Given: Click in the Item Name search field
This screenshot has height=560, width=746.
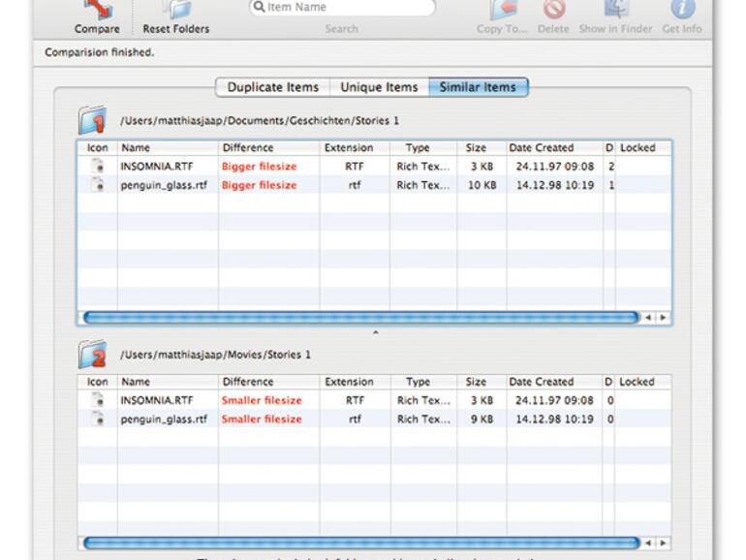Looking at the screenshot, I should coord(349,8).
